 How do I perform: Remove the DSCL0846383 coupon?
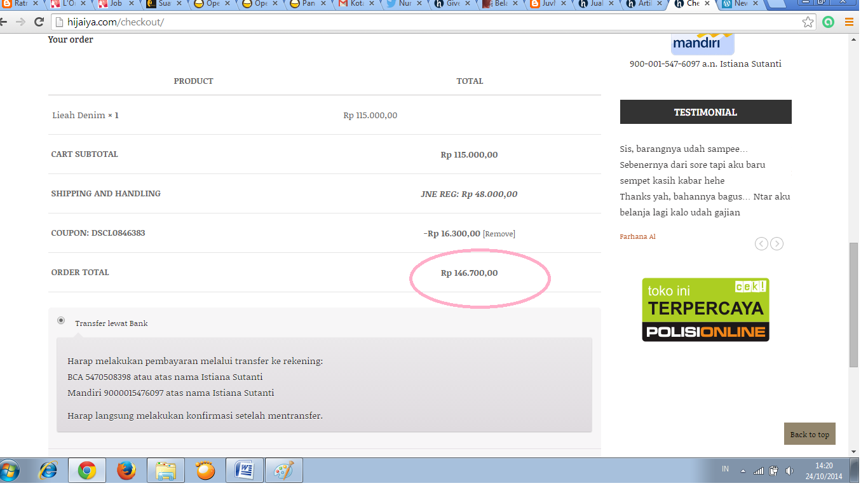coord(499,234)
